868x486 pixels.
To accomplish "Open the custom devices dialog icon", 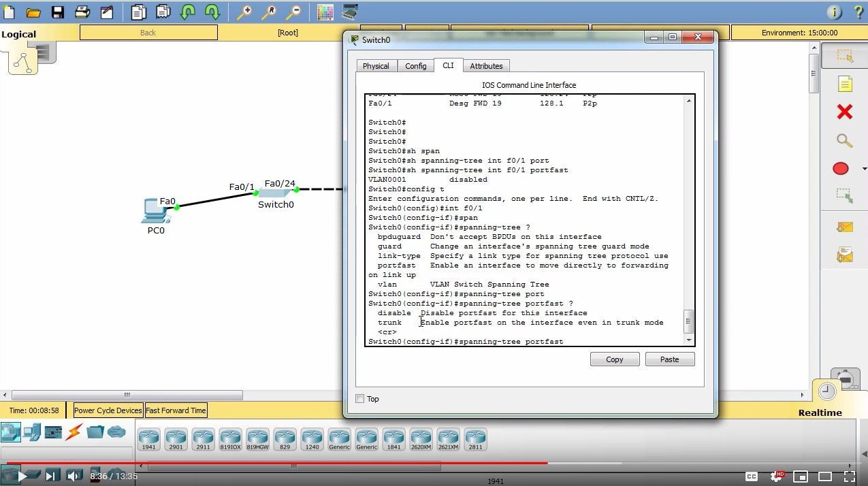I will (350, 12).
